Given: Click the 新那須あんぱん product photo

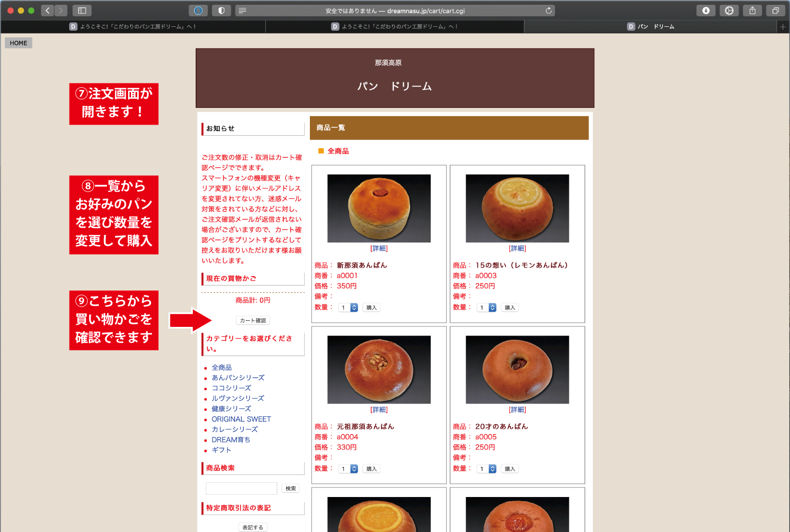Looking at the screenshot, I should pyautogui.click(x=379, y=208).
